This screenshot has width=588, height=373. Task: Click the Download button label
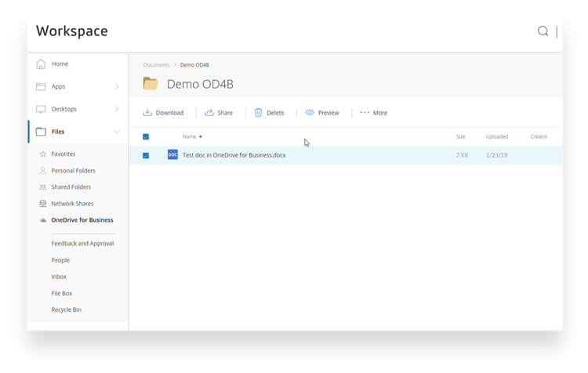[x=169, y=113]
